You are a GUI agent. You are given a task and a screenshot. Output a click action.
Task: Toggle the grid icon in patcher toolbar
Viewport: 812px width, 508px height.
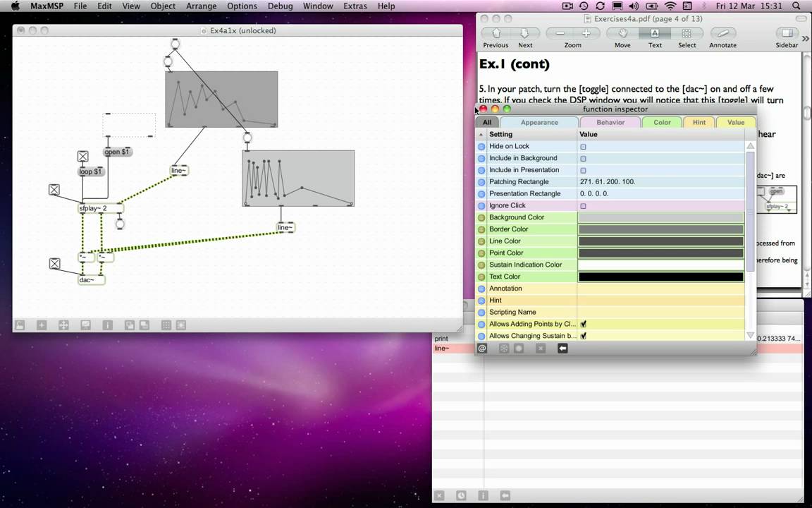pos(166,325)
